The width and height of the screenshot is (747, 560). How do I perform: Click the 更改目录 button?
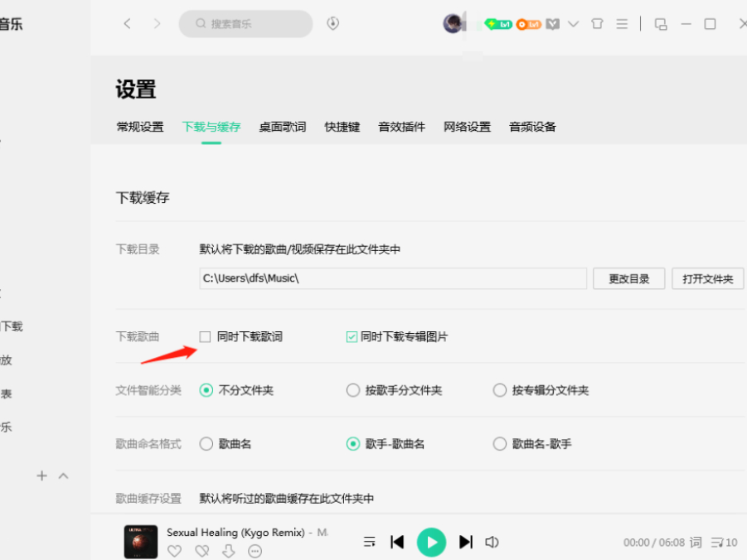click(x=628, y=278)
